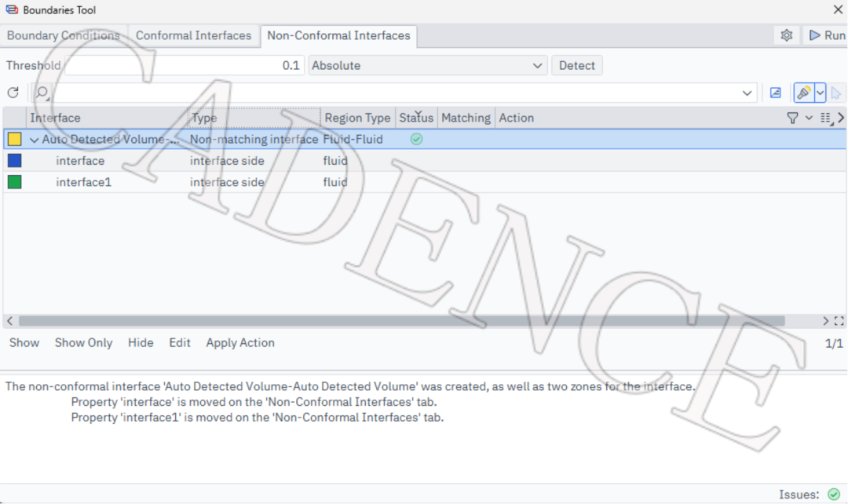Click the Action column header
The height and width of the screenshot is (504, 848).
[x=517, y=118]
